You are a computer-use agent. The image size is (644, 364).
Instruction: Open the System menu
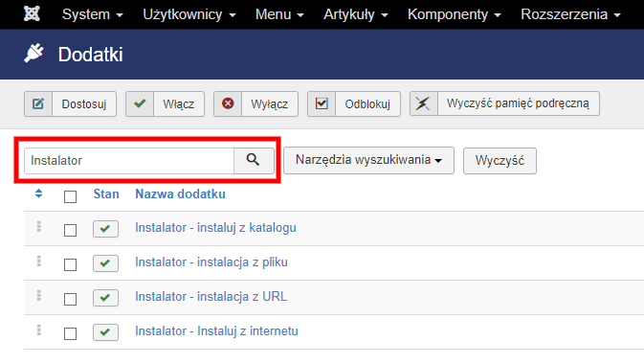pos(93,14)
